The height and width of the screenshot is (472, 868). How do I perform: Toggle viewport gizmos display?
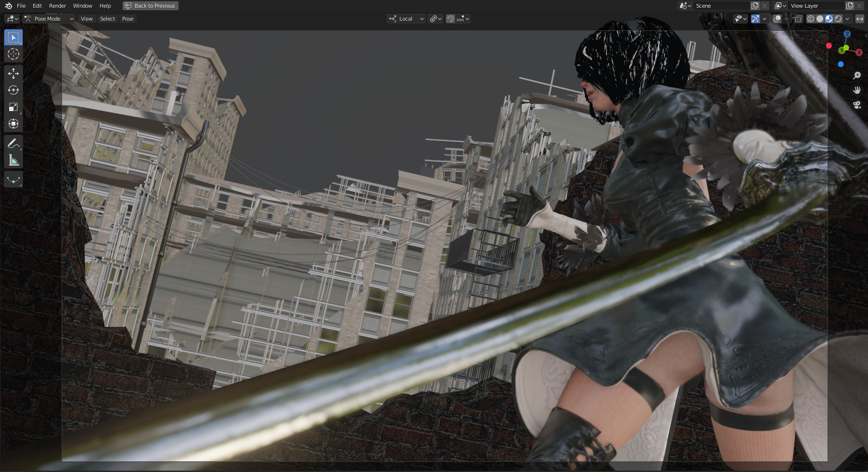755,19
